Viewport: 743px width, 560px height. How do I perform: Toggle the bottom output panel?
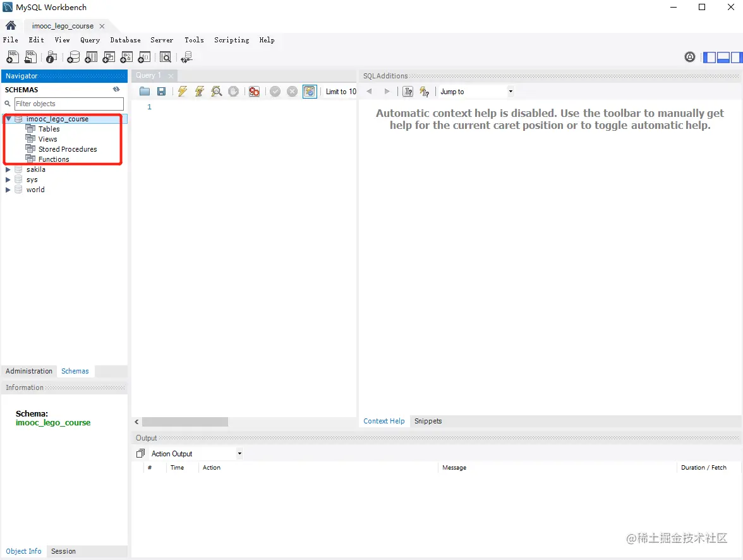[723, 58]
